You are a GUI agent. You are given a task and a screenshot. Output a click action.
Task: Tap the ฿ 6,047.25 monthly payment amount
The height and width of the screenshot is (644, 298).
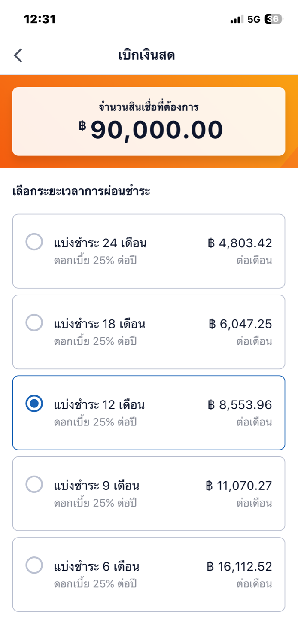pos(240,324)
